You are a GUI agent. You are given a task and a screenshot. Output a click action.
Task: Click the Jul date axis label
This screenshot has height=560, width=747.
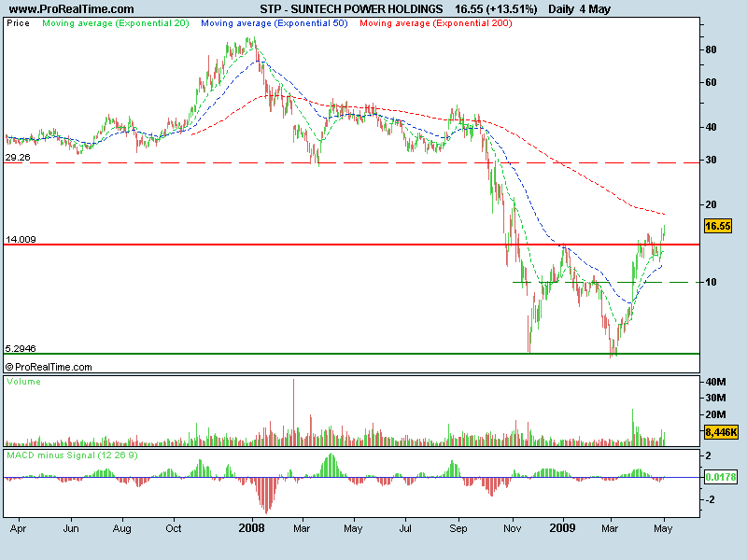tap(405, 528)
